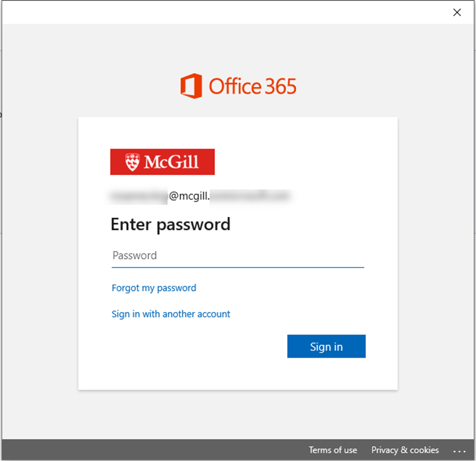Dismiss the dialog with the X
This screenshot has width=476, height=461.
[x=457, y=12]
